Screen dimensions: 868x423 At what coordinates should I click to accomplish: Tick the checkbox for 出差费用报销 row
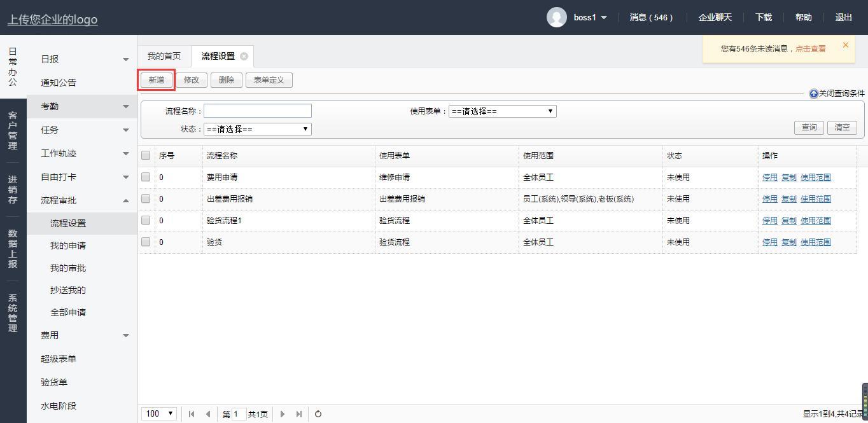click(146, 198)
